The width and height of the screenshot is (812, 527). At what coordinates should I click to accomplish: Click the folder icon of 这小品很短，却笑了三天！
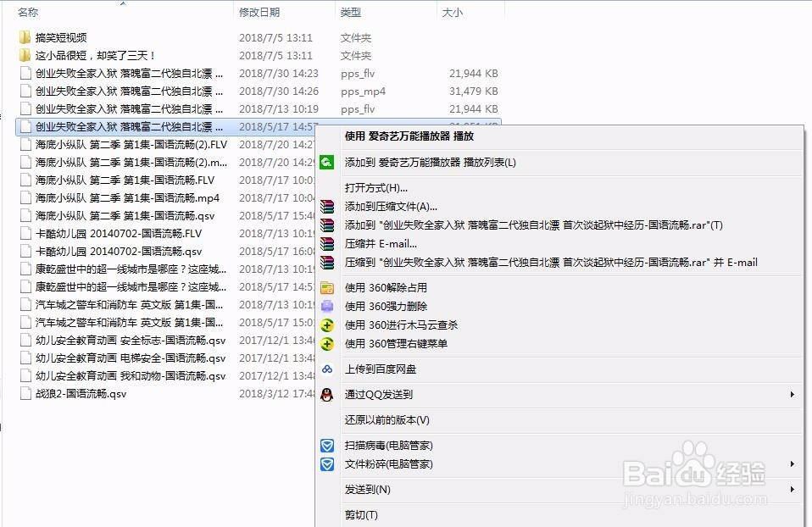(x=25, y=55)
